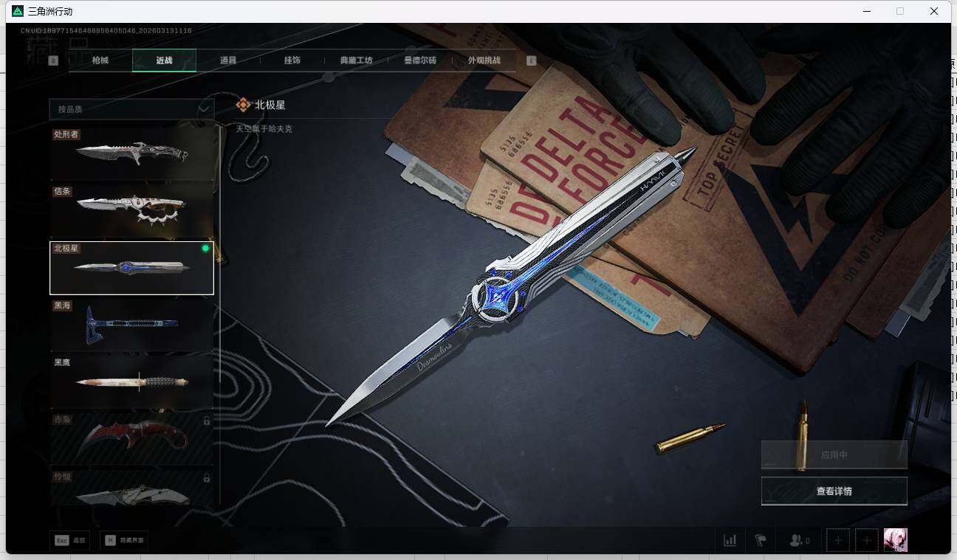
Task: Select the 处刑者 knife thumbnail
Action: [131, 153]
